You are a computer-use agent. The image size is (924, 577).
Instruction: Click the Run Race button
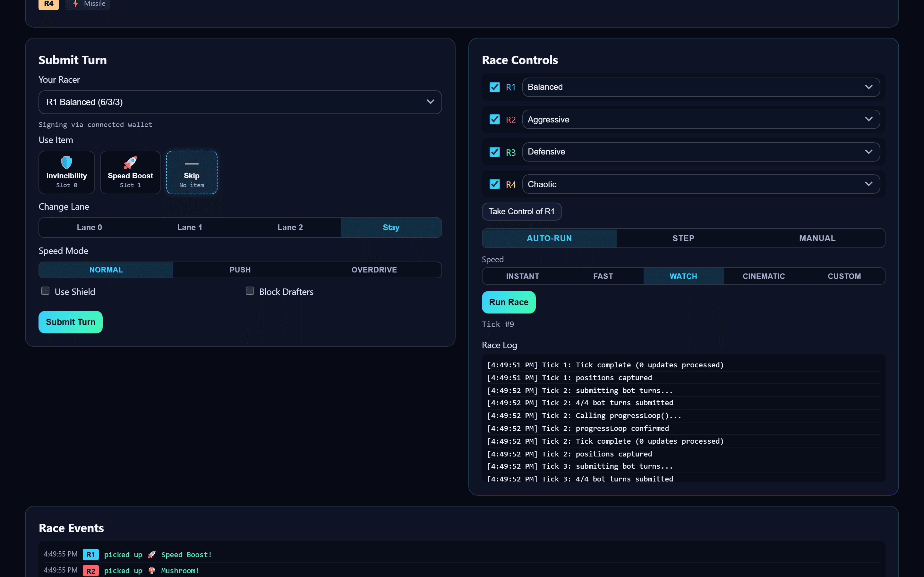point(509,302)
